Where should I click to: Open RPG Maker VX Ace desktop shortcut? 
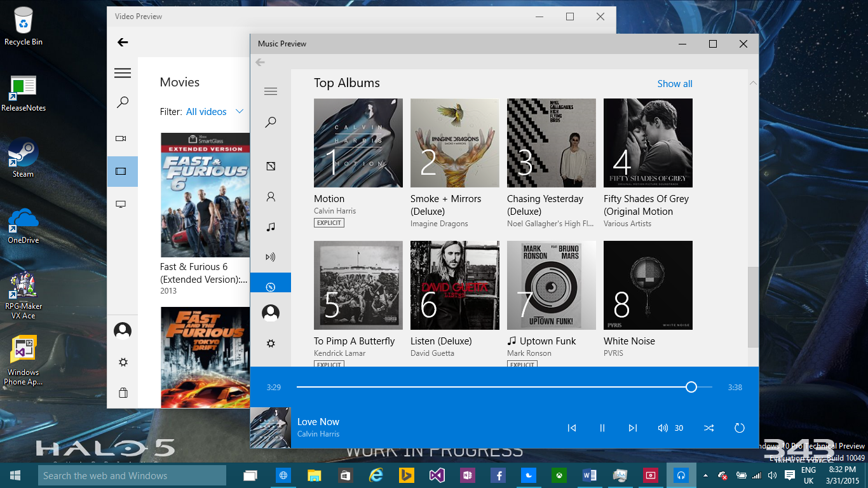[24, 295]
